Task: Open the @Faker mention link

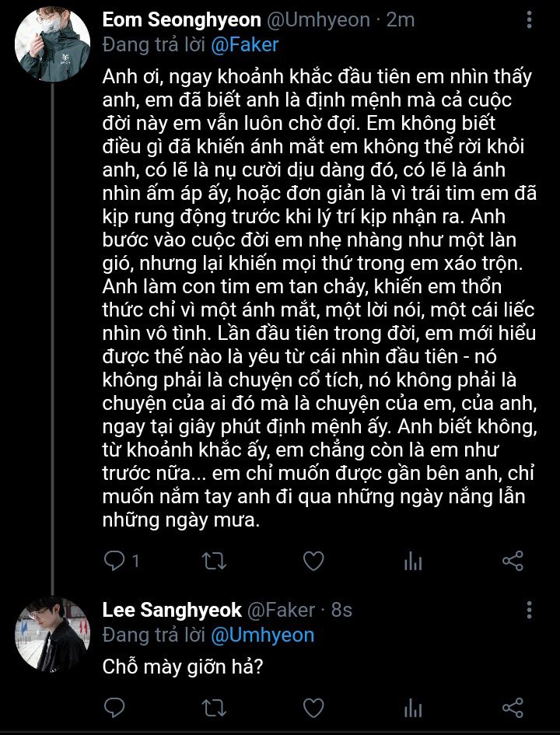Action: [x=243, y=45]
